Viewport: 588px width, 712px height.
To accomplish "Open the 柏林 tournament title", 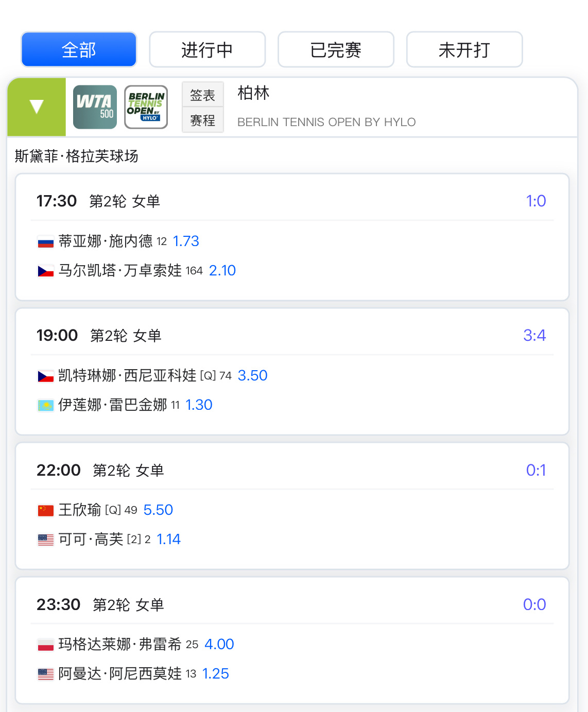I will click(x=254, y=93).
